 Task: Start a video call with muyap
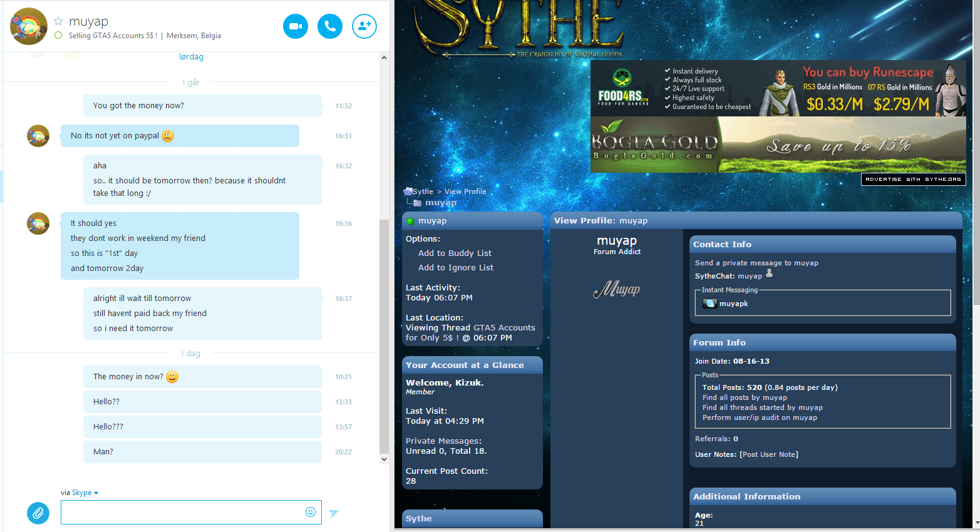click(x=296, y=26)
